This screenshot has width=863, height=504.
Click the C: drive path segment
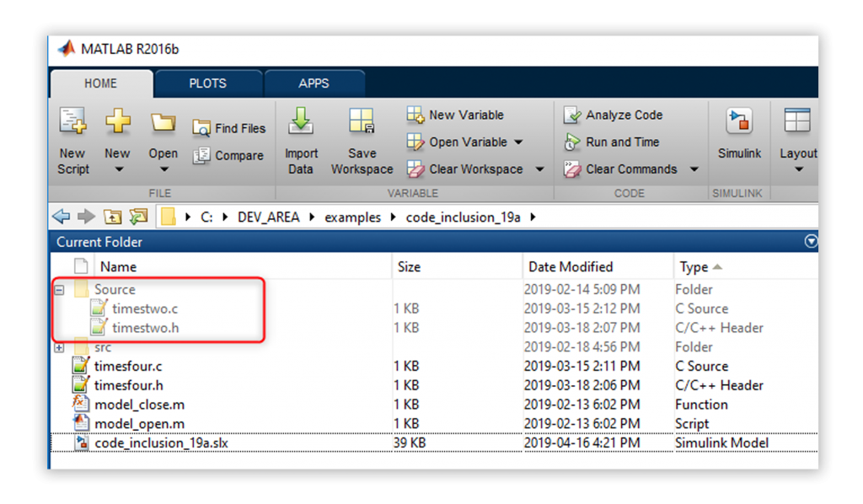click(206, 217)
